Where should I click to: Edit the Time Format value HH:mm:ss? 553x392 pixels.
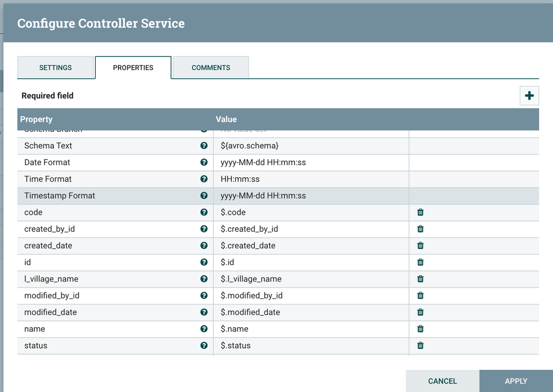point(311,179)
